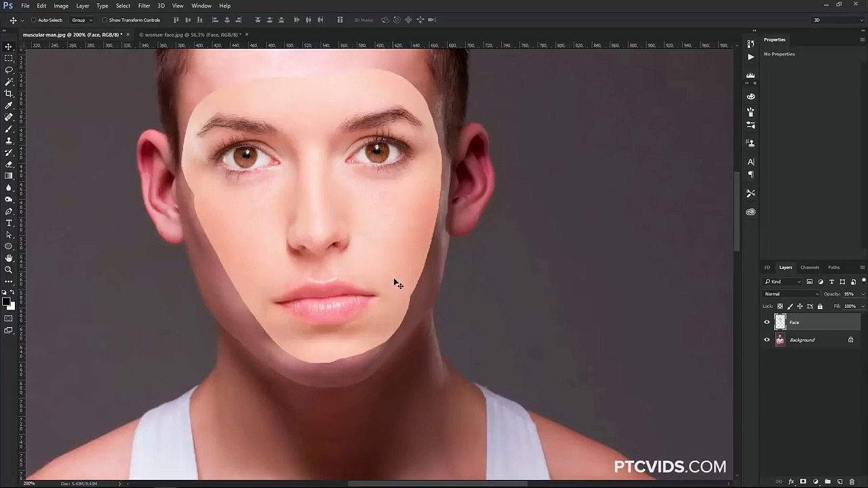Image resolution: width=868 pixels, height=488 pixels.
Task: Open the Opacity slider dropdown arrow
Action: click(x=863, y=294)
